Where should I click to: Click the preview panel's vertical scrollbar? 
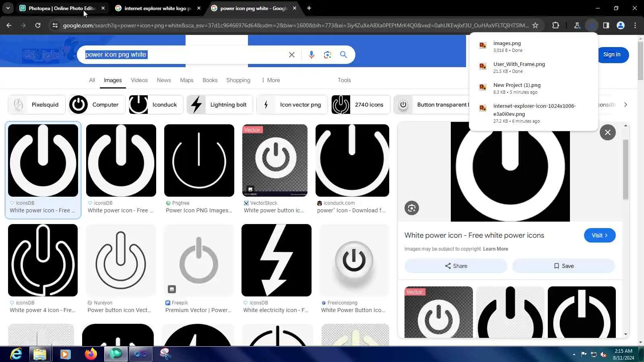tap(625, 169)
